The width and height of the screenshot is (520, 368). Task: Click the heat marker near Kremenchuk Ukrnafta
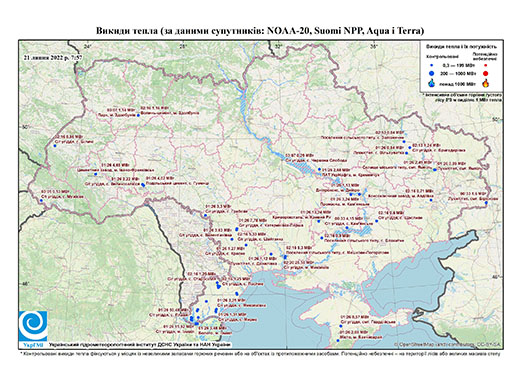319,169
